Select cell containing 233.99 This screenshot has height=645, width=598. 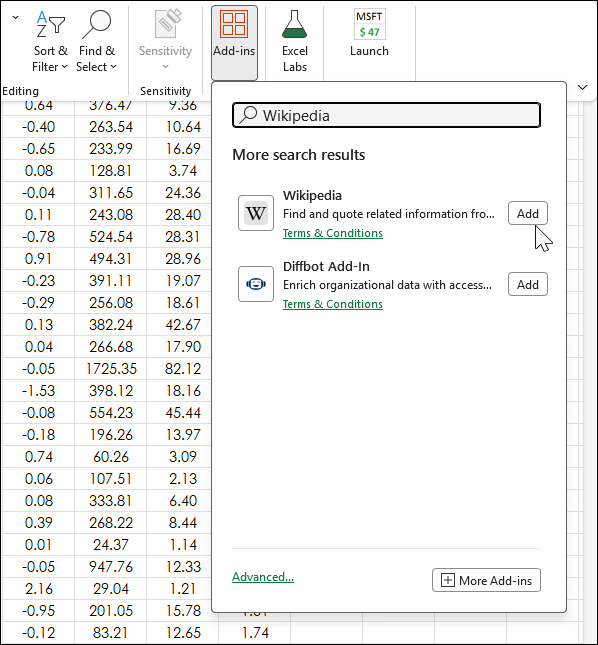coord(111,148)
